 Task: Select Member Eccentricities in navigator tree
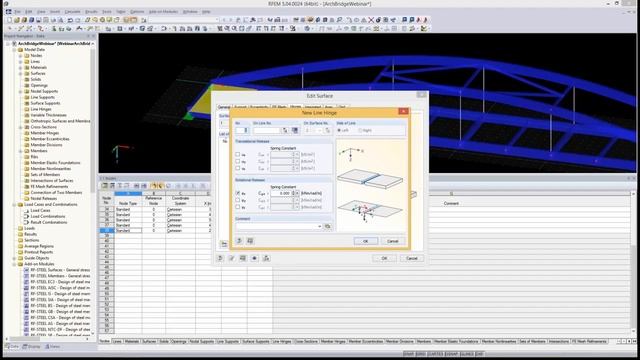pos(50,139)
